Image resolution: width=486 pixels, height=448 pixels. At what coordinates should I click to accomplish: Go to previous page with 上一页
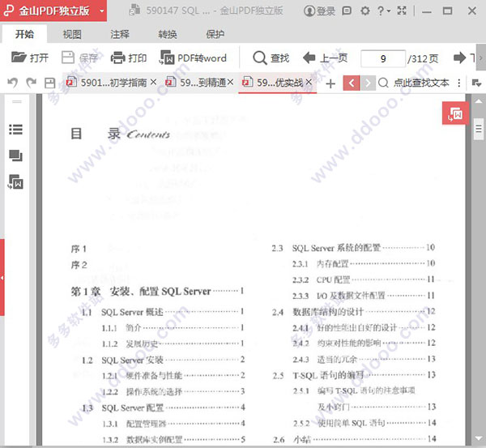coord(325,58)
